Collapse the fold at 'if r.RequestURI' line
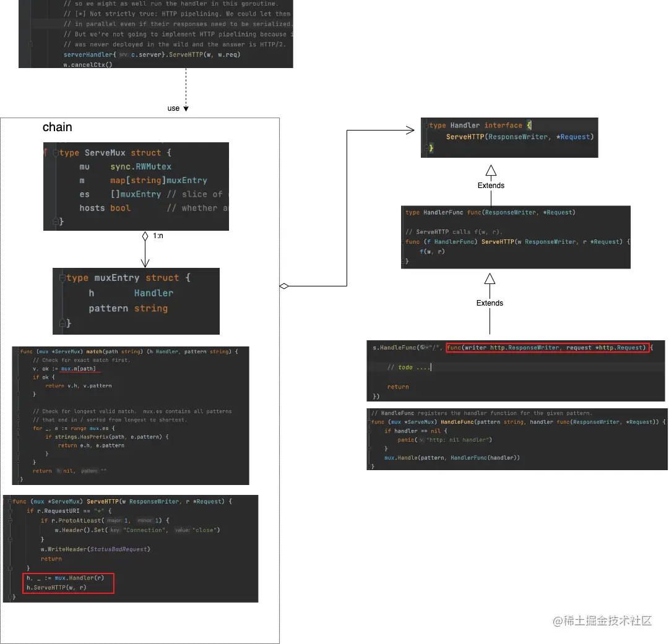 pos(10,511)
